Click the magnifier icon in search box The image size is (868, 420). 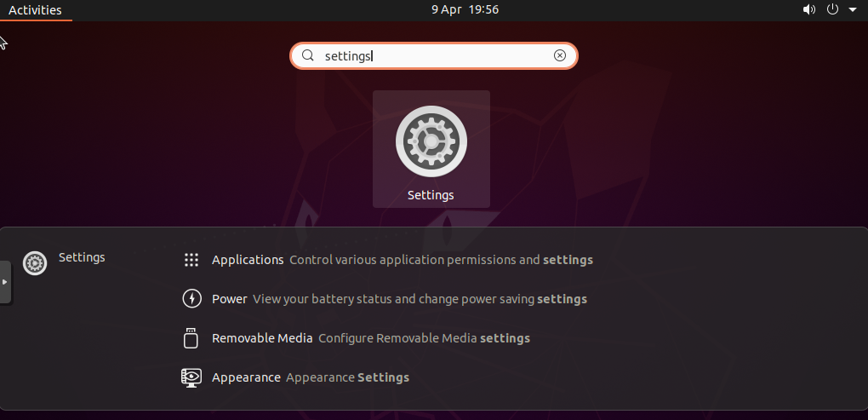tap(308, 55)
